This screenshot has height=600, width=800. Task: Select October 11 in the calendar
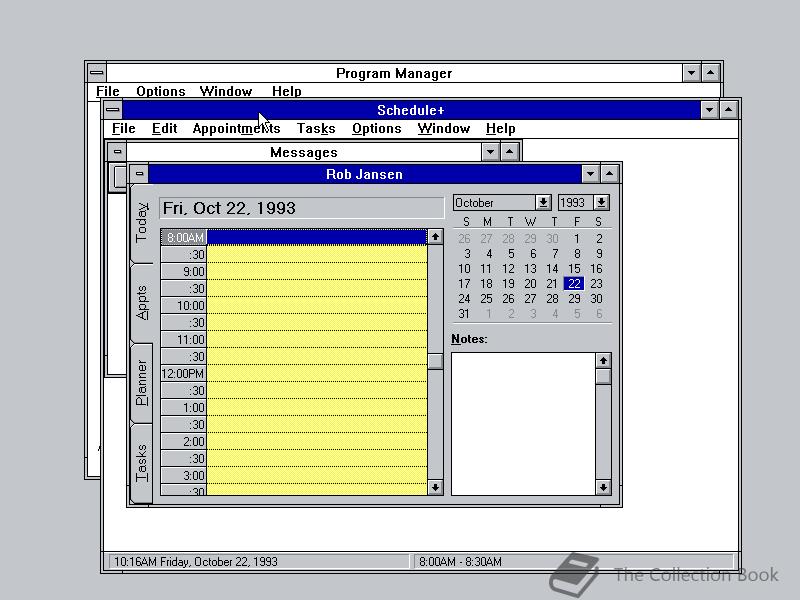486,269
